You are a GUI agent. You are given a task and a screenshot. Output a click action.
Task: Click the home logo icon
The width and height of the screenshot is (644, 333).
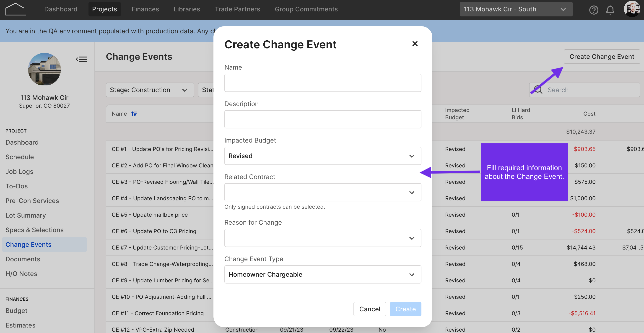(x=16, y=9)
